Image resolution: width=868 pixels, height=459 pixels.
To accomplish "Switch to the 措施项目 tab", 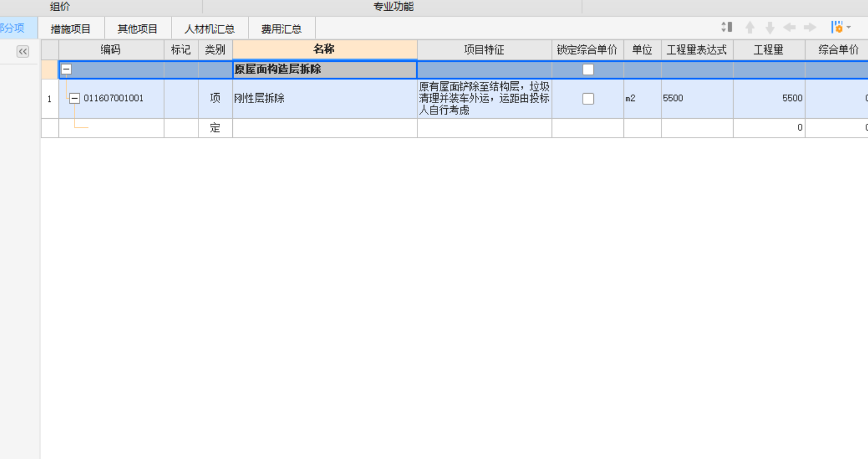I will (x=71, y=29).
